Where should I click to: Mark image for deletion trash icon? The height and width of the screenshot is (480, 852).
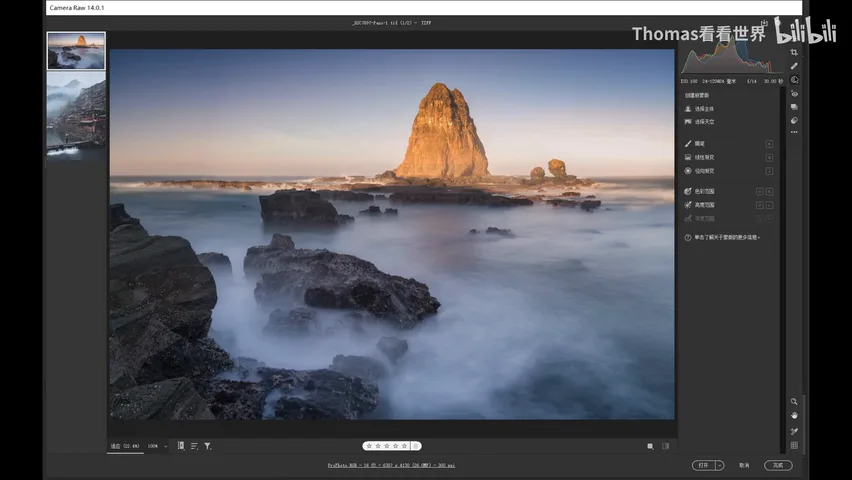pos(416,446)
